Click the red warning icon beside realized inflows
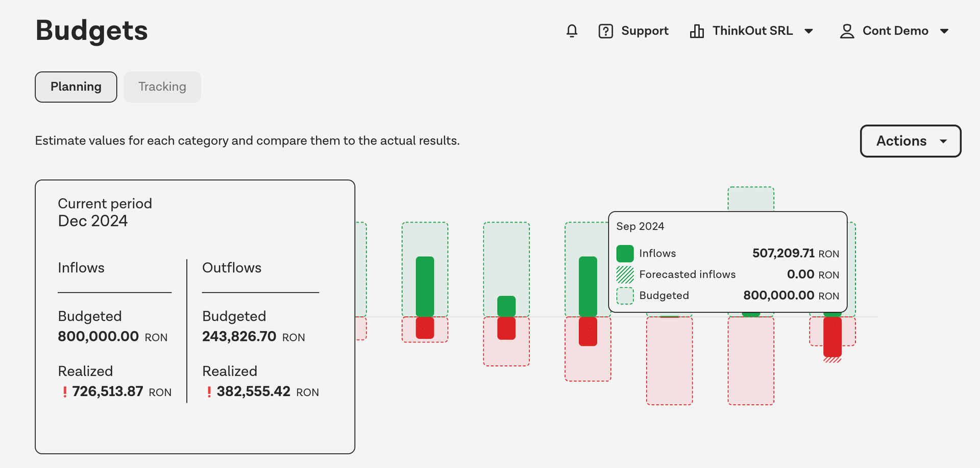Screen dimensions: 980x468 click(65, 392)
